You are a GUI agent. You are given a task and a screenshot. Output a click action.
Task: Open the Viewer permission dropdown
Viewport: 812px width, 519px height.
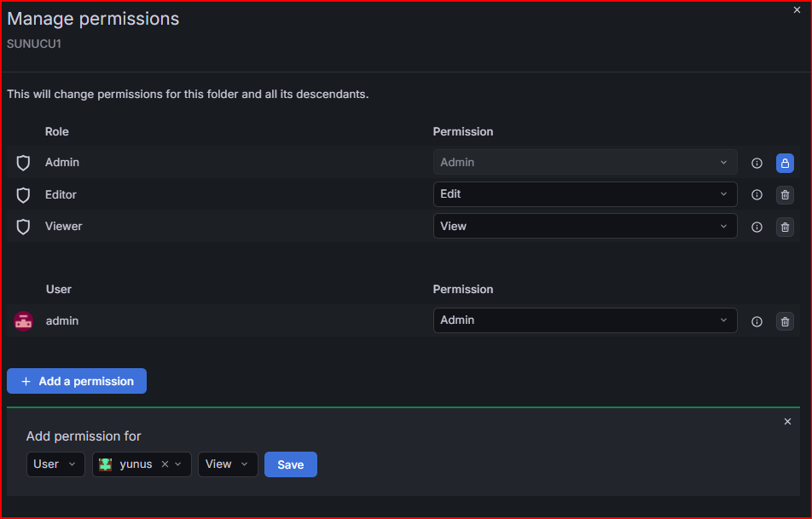(x=585, y=226)
